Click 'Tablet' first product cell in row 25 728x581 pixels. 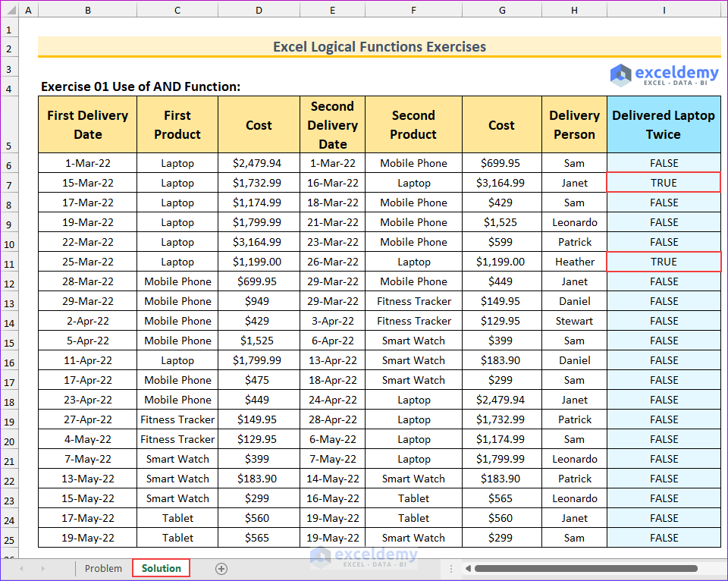177,538
